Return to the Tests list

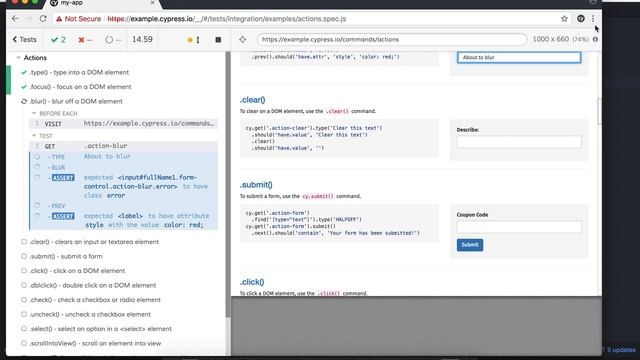(24, 40)
